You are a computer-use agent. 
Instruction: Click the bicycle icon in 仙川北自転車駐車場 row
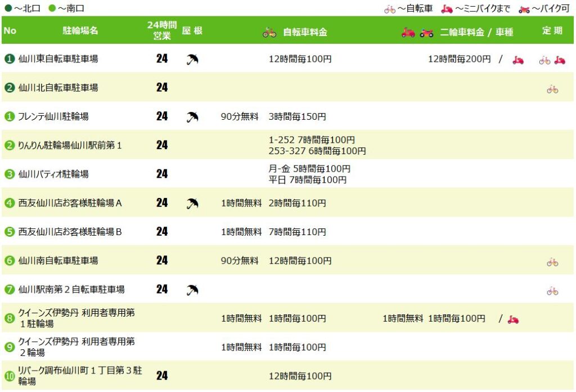[x=552, y=89]
